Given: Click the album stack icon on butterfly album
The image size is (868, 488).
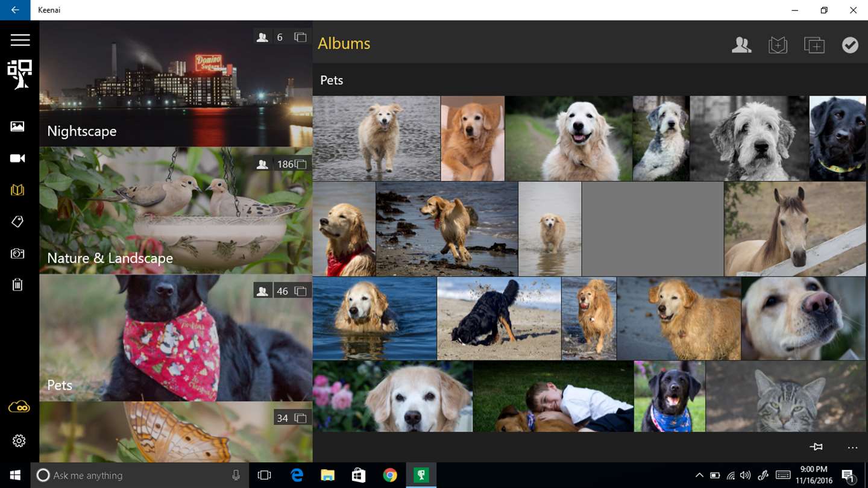Looking at the screenshot, I should click(300, 418).
